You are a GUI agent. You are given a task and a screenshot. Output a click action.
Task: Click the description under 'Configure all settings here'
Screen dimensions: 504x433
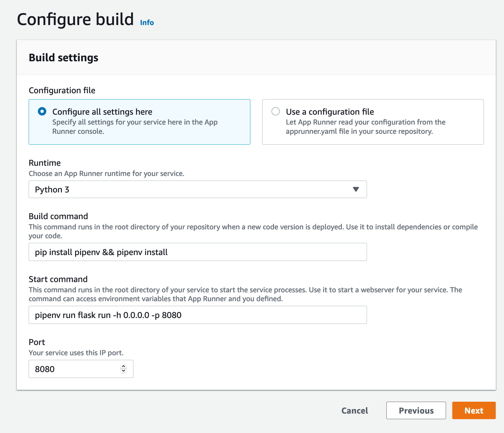tap(135, 127)
